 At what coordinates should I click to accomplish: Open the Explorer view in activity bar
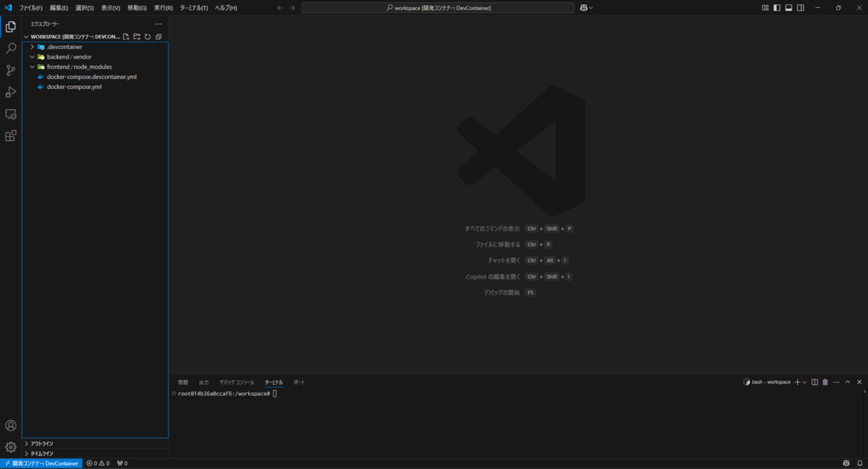(x=11, y=27)
